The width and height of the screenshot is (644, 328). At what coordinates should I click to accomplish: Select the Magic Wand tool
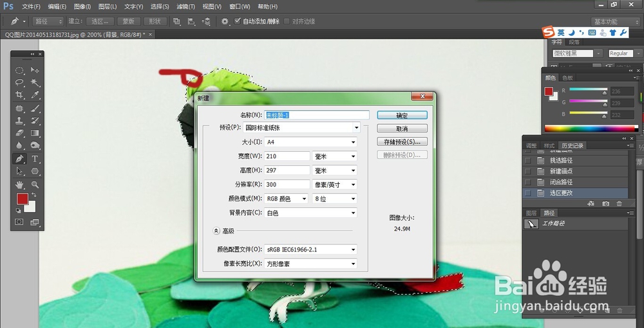(x=35, y=82)
